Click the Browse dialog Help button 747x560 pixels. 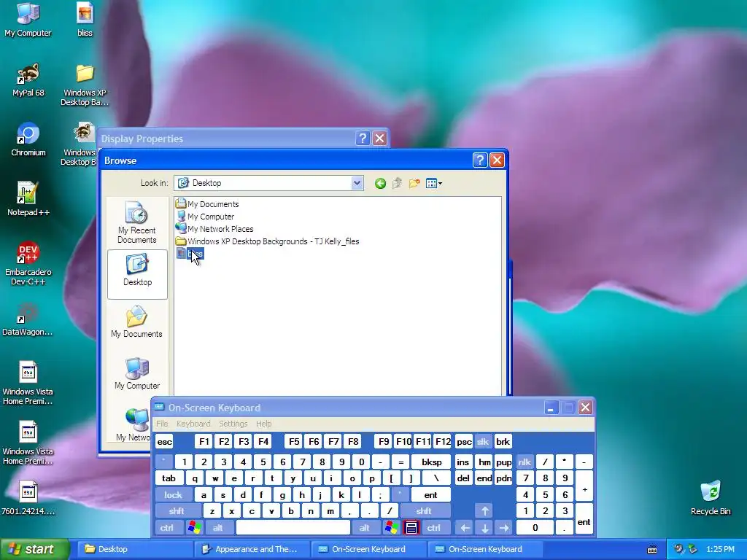[480, 160]
